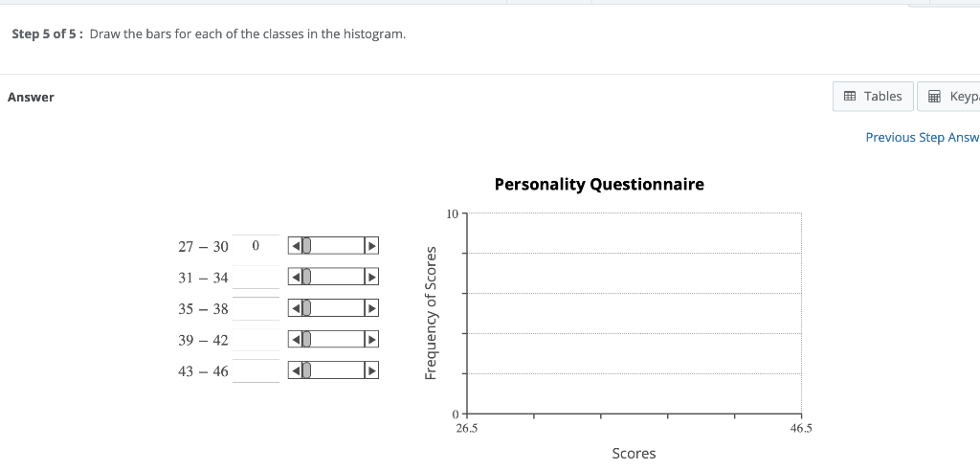Click the 27 – 30 frequency input field
Image resolution: width=980 pixels, height=470 pixels.
[x=256, y=246]
